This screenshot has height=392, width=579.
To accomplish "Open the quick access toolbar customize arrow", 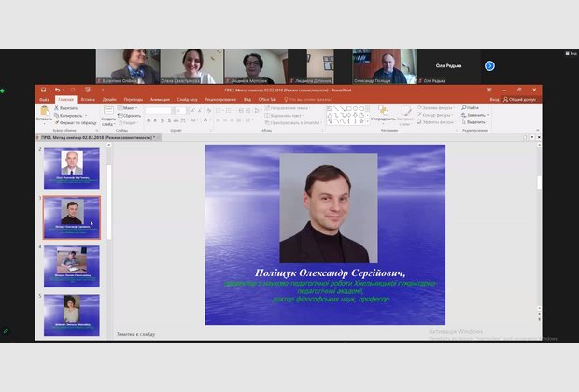I will [x=103, y=90].
